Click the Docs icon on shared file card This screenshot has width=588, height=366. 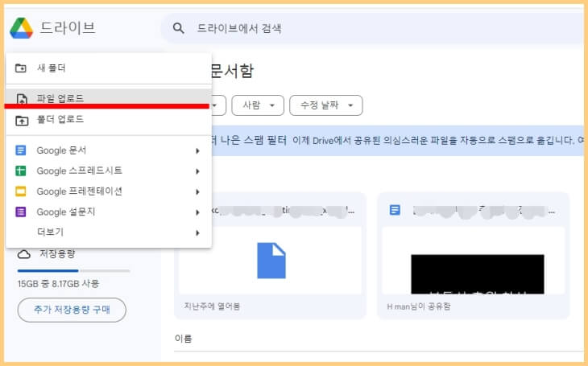coord(395,210)
